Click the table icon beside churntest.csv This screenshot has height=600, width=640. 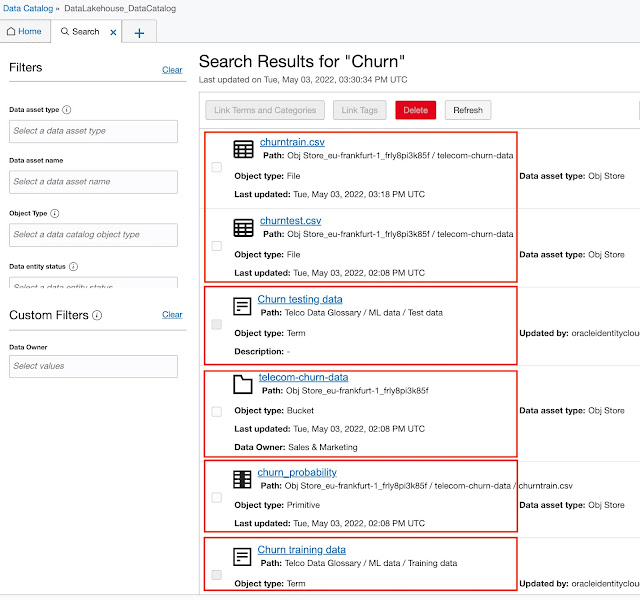click(243, 228)
